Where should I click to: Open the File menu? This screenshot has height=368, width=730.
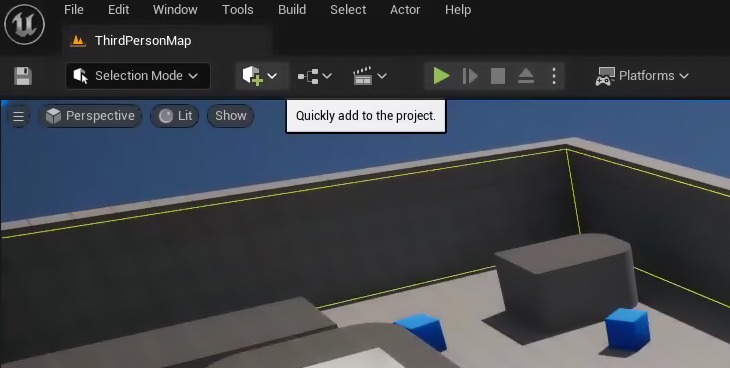[74, 10]
